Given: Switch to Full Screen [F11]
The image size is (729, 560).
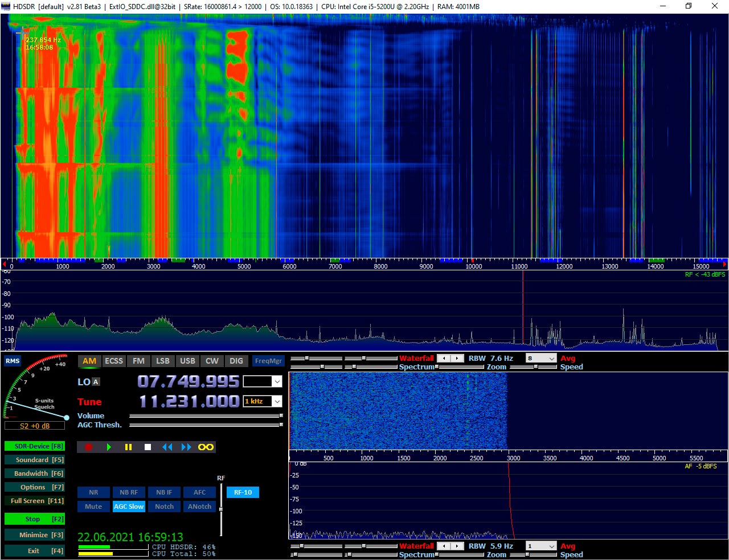Looking at the screenshot, I should (x=34, y=501).
